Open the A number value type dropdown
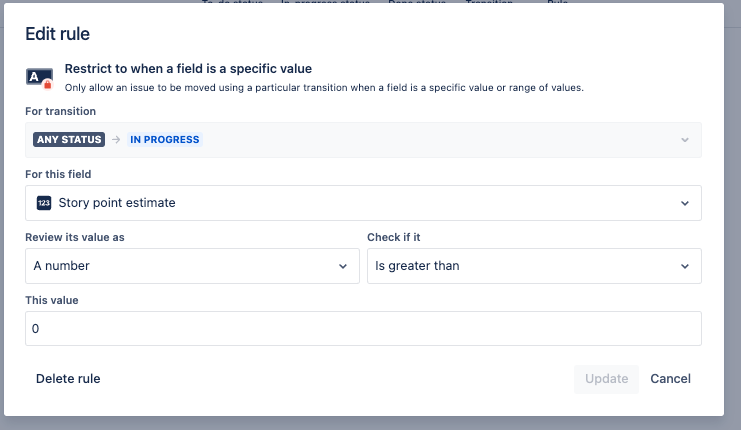This screenshot has width=741, height=430. 192,266
